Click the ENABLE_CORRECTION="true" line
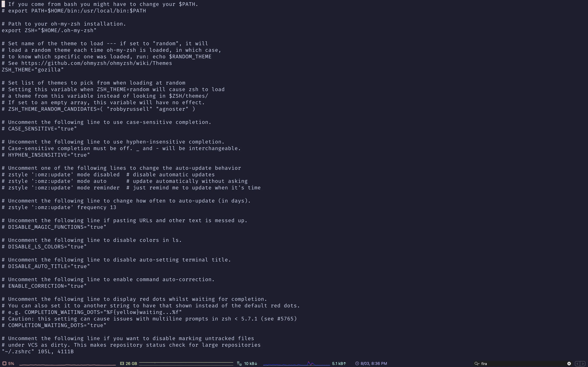588x367 pixels. click(44, 286)
